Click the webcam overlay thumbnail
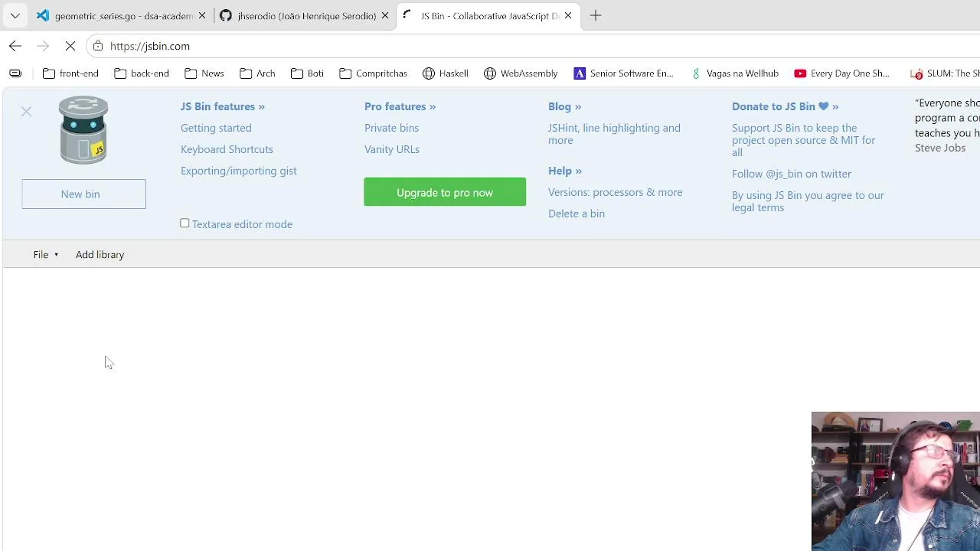The width and height of the screenshot is (980, 551). [x=896, y=481]
